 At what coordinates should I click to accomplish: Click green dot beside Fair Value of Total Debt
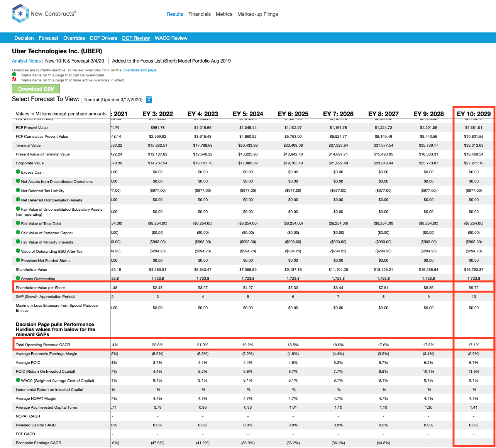click(x=18, y=223)
